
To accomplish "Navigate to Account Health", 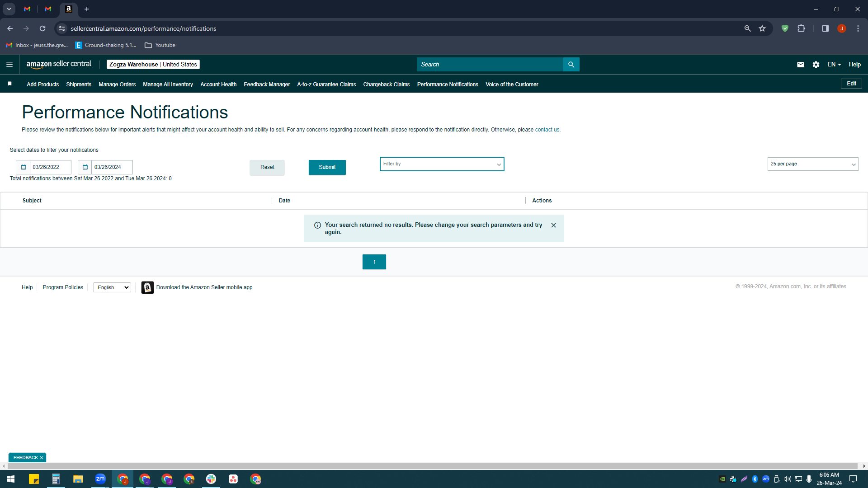I will point(218,84).
